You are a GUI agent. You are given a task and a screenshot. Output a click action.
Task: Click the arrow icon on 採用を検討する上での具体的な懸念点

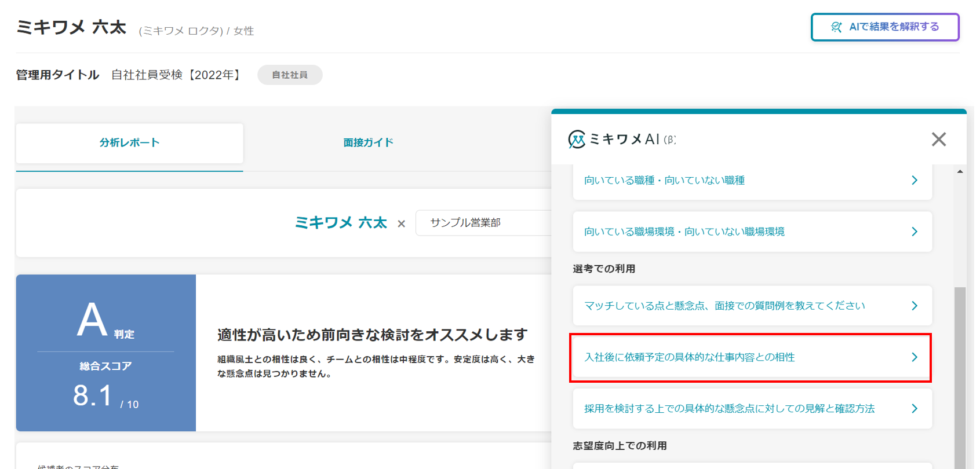coord(915,409)
